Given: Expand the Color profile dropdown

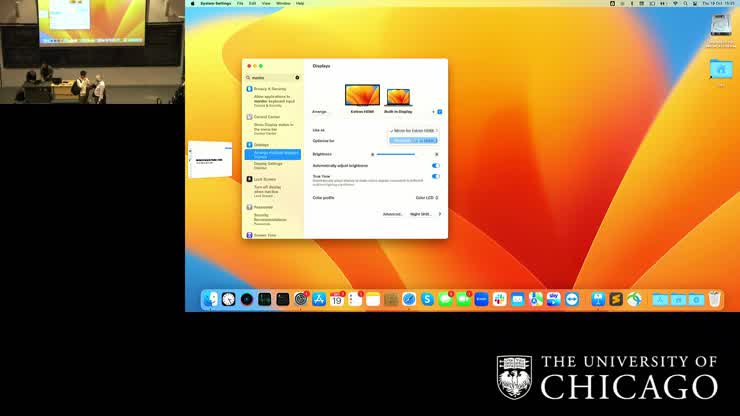Looking at the screenshot, I should [427, 198].
